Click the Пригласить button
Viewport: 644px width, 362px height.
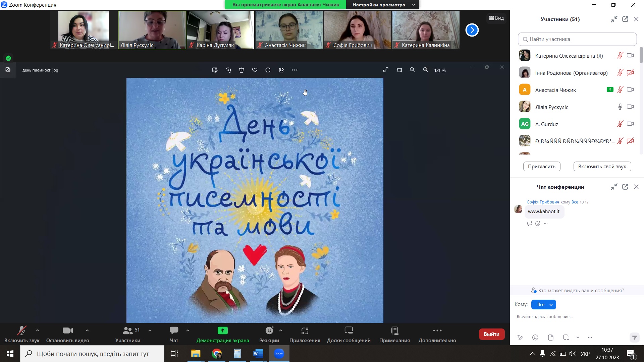(x=541, y=166)
